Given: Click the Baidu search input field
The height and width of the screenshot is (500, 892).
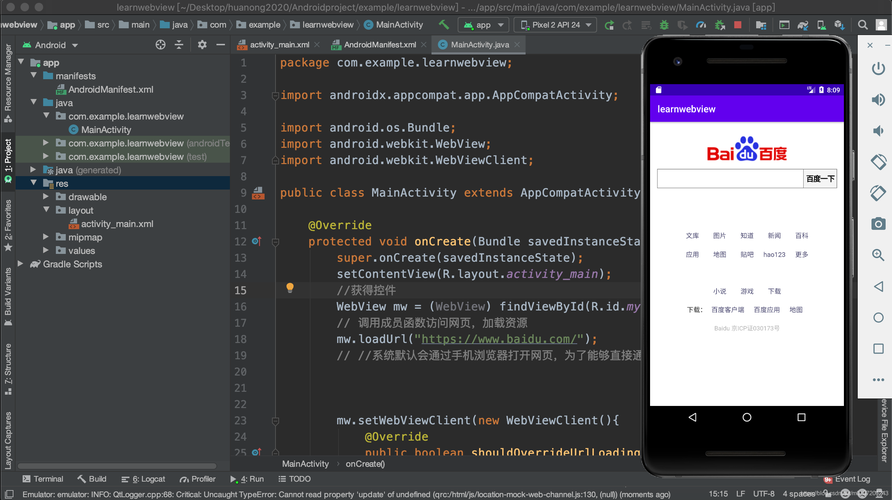Looking at the screenshot, I should (x=730, y=179).
